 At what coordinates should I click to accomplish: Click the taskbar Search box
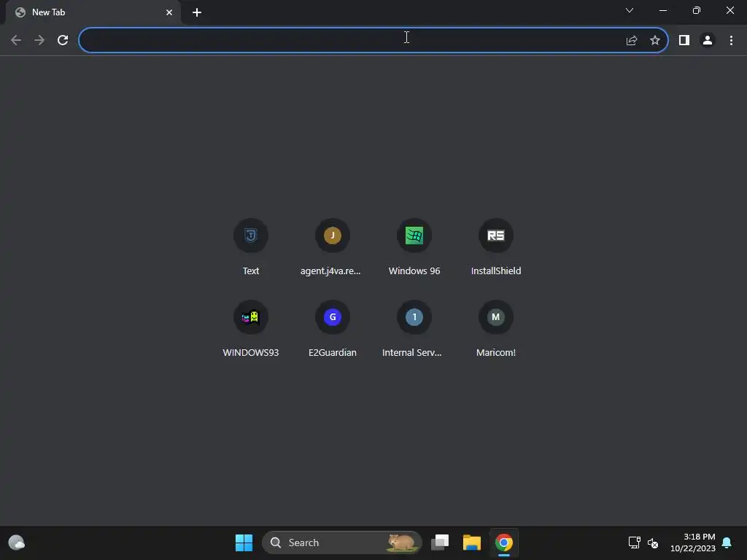[x=341, y=542]
